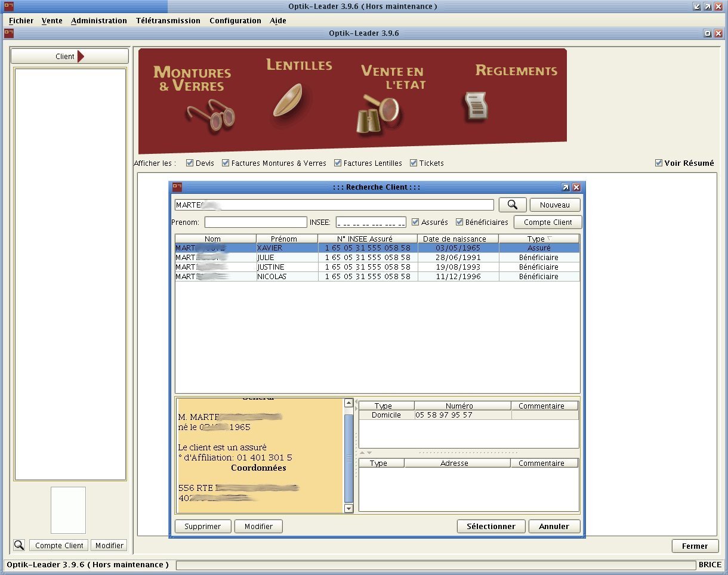The width and height of the screenshot is (728, 575).
Task: Toggle Factures Montures & Verres checkbox
Action: pos(226,163)
